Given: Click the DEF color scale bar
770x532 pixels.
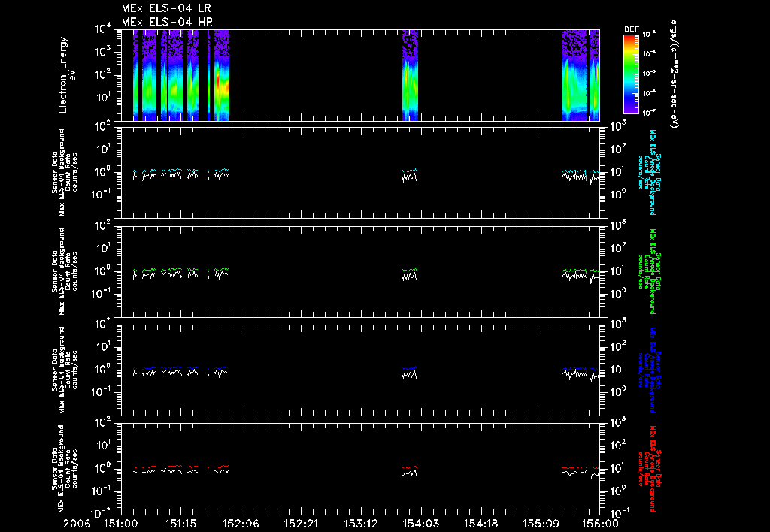Looking at the screenshot, I should 631,74.
